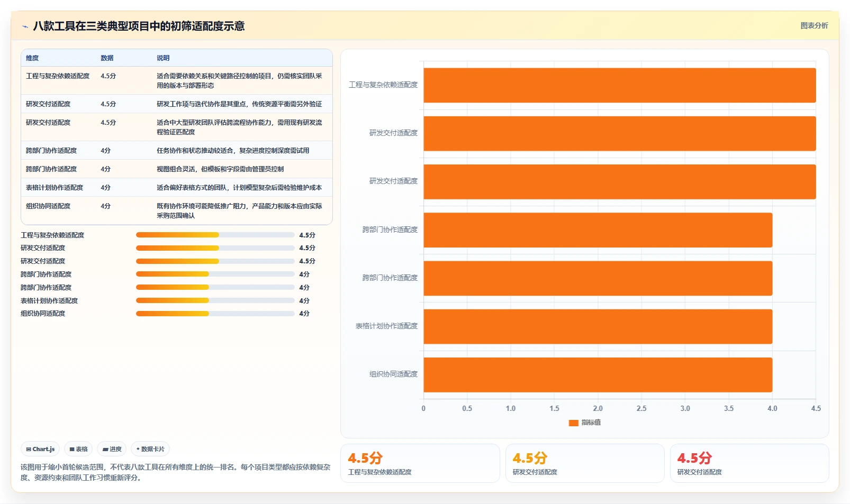Click the orange legend swatch for 指标值
Screen dimensions: 850x504
tap(573, 423)
